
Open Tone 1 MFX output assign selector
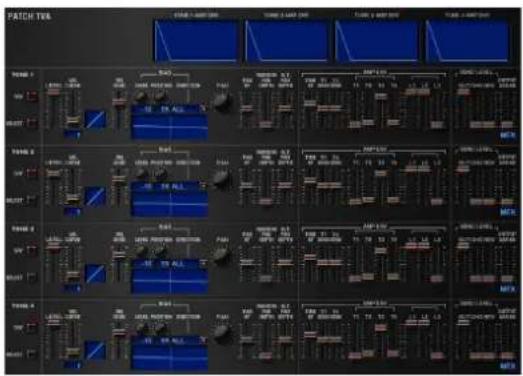point(508,135)
